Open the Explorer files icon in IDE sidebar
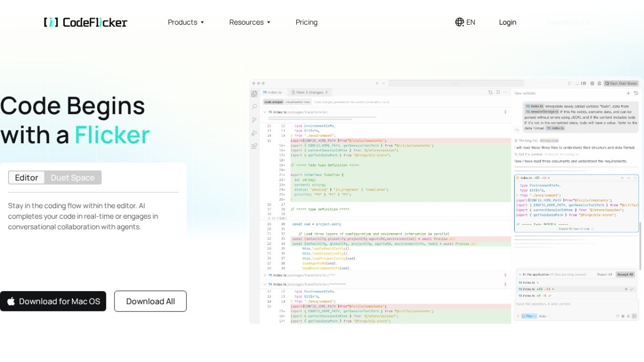The width and height of the screenshot is (644, 362). [254, 93]
